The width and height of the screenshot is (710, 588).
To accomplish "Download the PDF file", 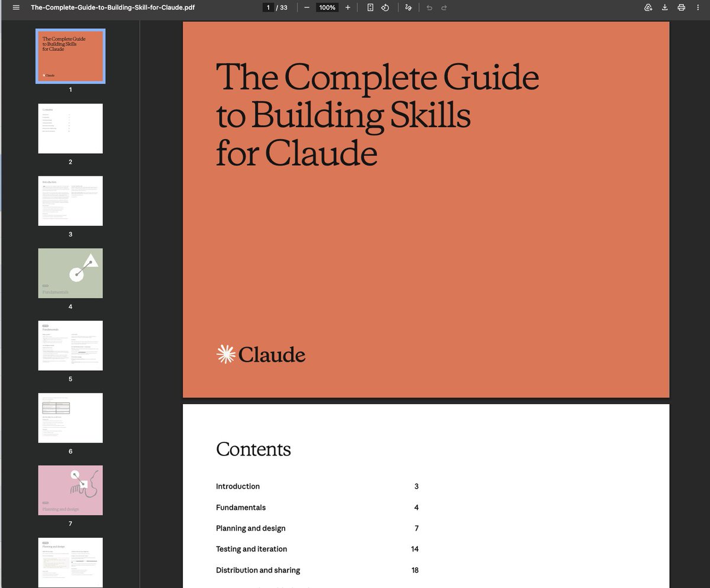I will pos(664,8).
